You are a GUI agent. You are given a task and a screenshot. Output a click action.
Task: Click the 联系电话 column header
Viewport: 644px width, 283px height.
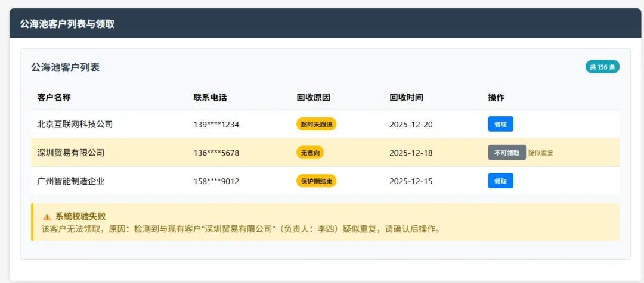pos(210,97)
